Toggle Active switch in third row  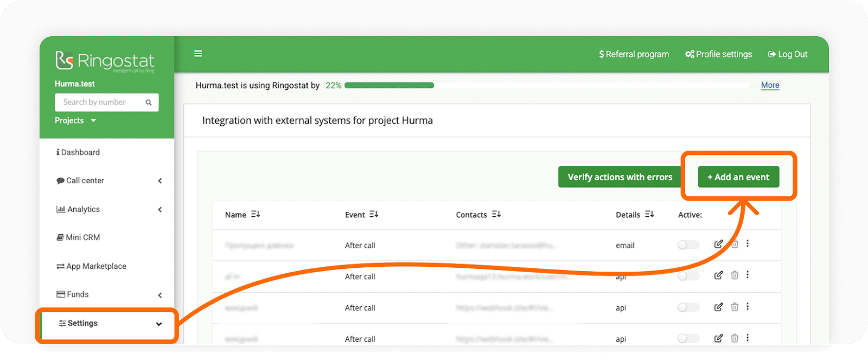pos(688,307)
